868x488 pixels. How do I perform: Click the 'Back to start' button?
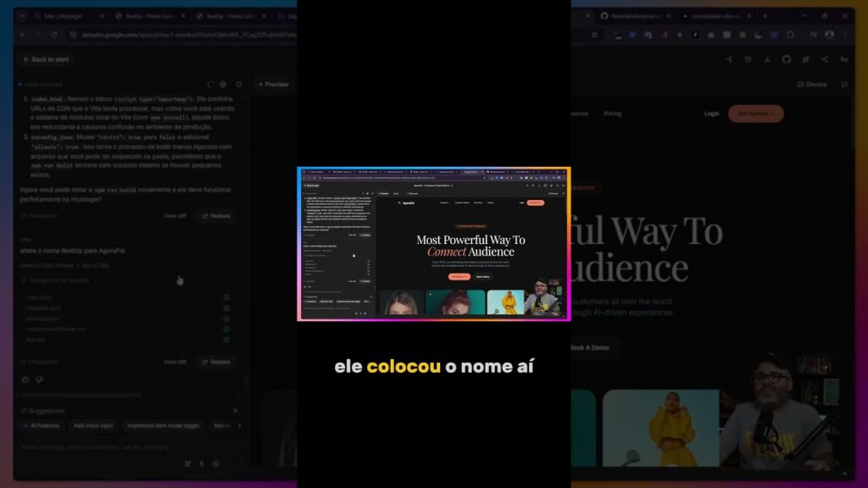click(45, 60)
